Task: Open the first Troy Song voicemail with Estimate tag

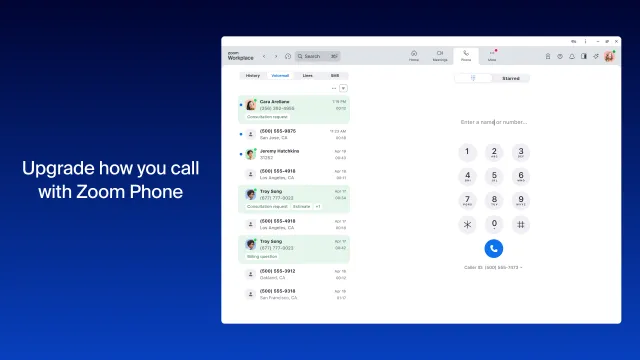Action: [x=294, y=199]
